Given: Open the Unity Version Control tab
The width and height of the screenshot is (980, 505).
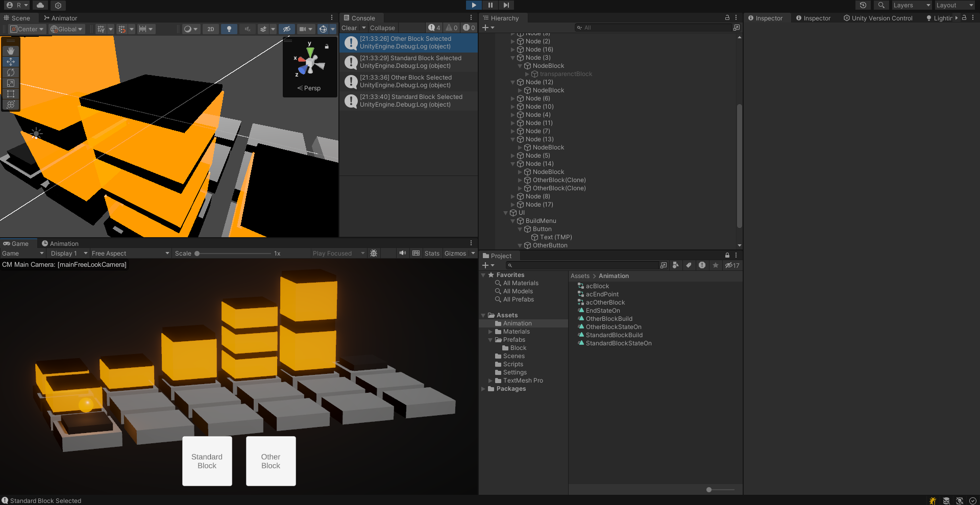Looking at the screenshot, I should coord(878,18).
